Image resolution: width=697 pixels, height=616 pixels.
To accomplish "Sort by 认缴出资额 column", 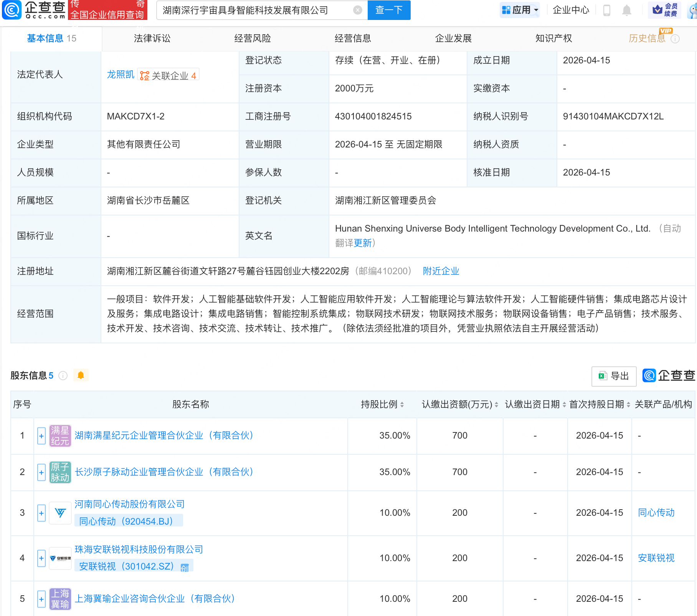I will (x=460, y=404).
